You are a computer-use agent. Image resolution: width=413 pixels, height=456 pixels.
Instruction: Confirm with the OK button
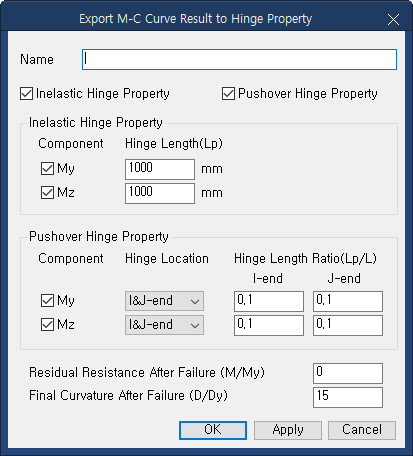click(x=213, y=430)
